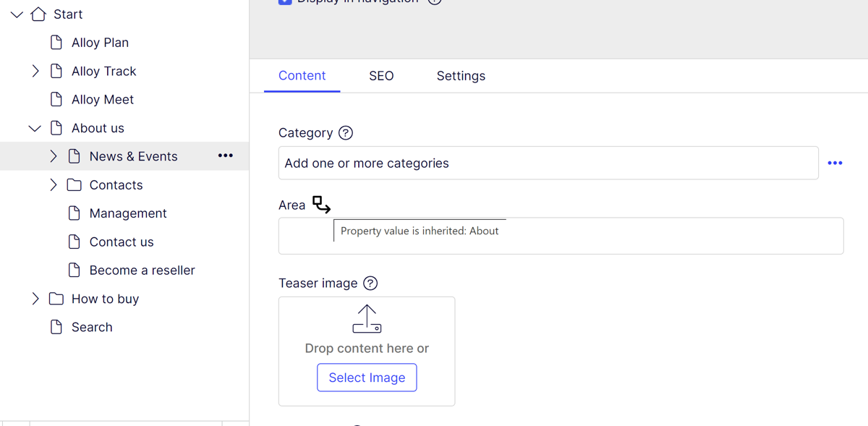Expand the How to buy folder

click(35, 298)
